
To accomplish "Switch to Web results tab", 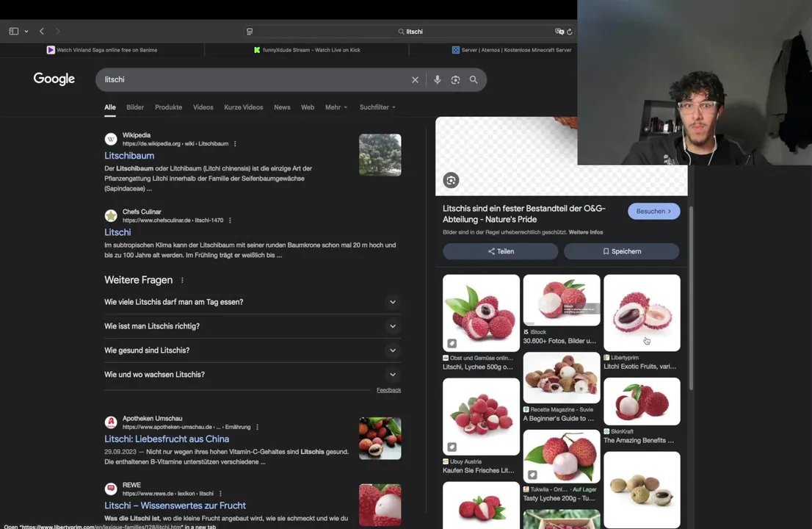I will [308, 107].
